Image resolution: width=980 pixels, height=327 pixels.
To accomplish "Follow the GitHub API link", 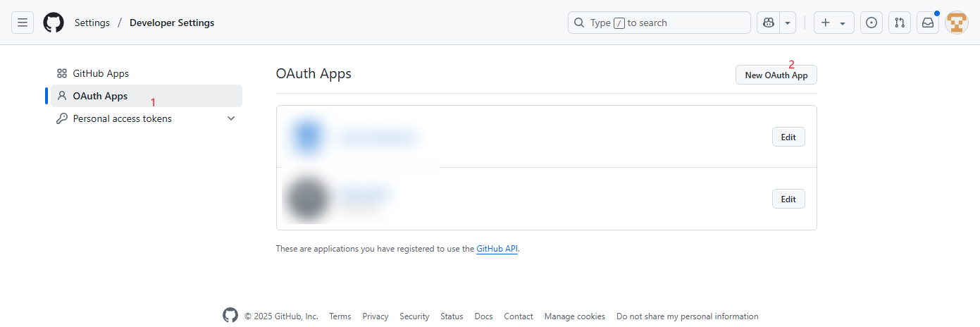I will 497,249.
